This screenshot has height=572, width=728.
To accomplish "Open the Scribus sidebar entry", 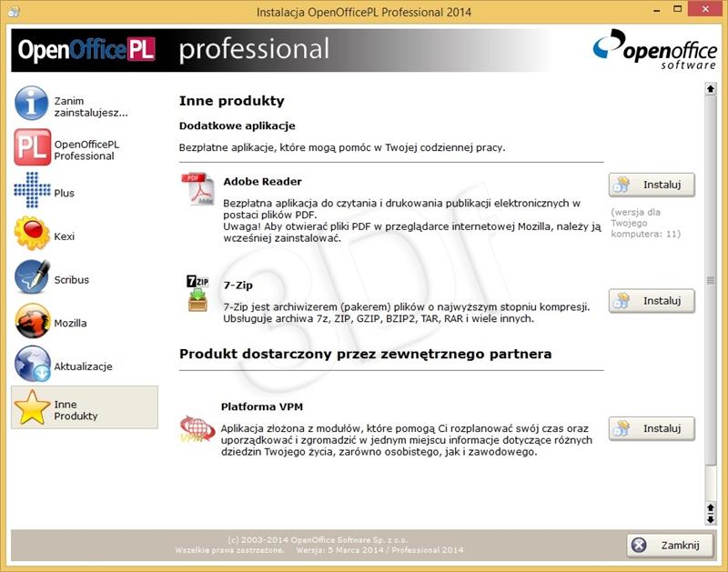I will [x=72, y=280].
